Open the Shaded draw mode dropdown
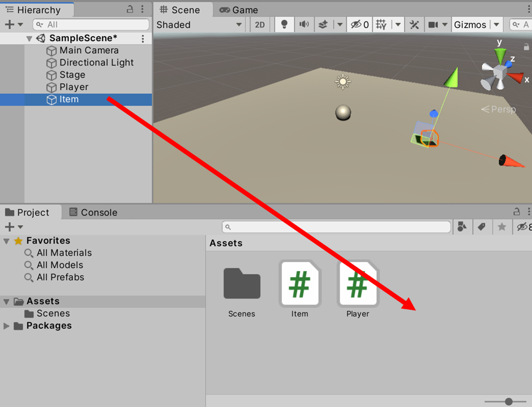This screenshot has height=407, width=532. (x=199, y=24)
